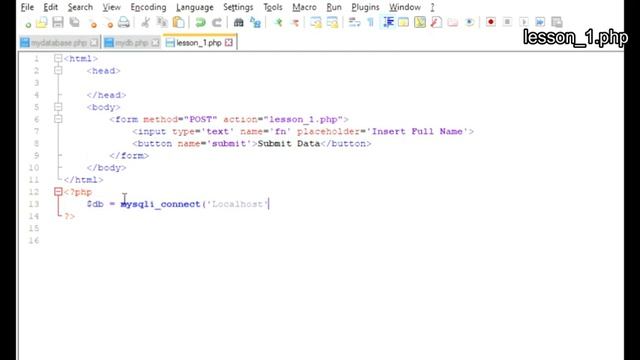The height and width of the screenshot is (360, 640).
Task: Open the File menu
Action: 27,7
